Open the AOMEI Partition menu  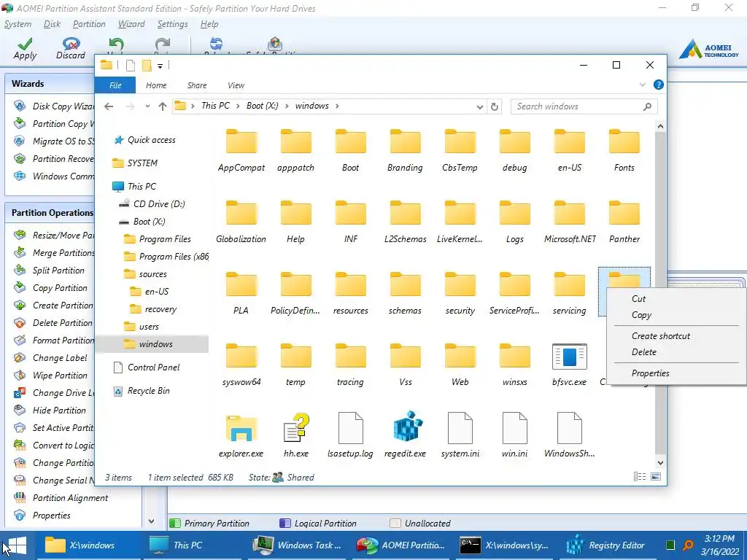(89, 24)
